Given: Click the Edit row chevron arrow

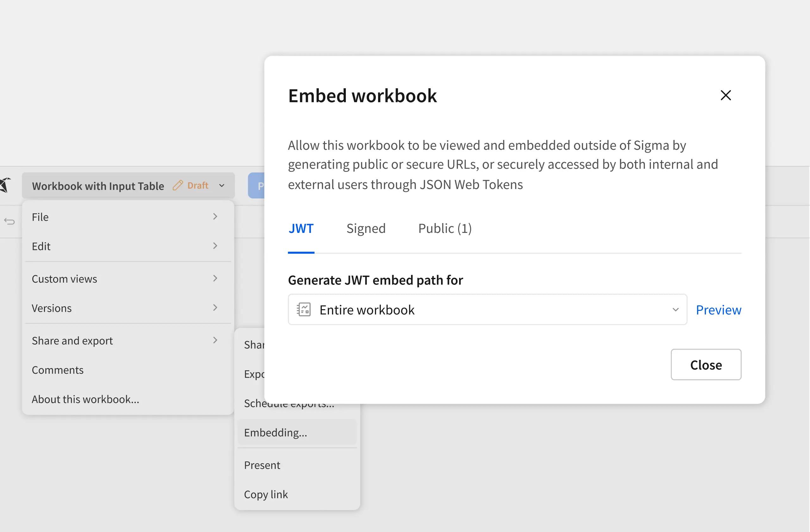Looking at the screenshot, I should [x=215, y=246].
